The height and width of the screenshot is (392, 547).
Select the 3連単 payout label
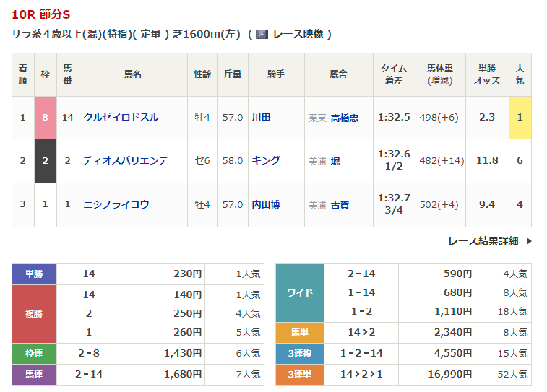tap(300, 375)
